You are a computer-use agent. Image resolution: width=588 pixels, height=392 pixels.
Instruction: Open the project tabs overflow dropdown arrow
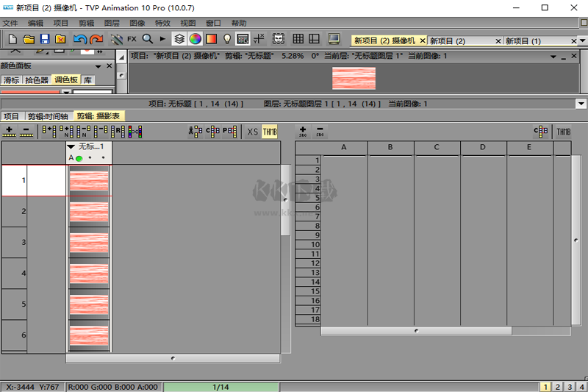click(582, 40)
